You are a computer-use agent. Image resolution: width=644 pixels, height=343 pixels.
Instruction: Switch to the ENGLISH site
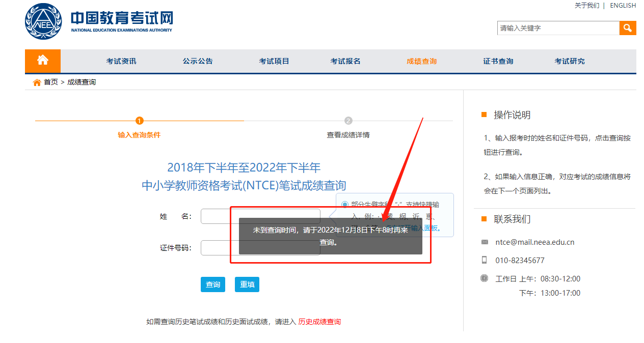tap(623, 6)
